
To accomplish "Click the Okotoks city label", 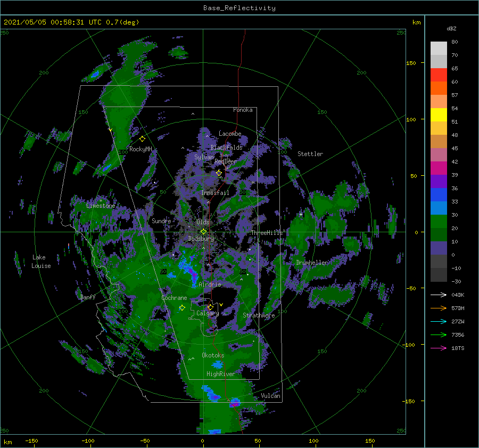I will (213, 355).
